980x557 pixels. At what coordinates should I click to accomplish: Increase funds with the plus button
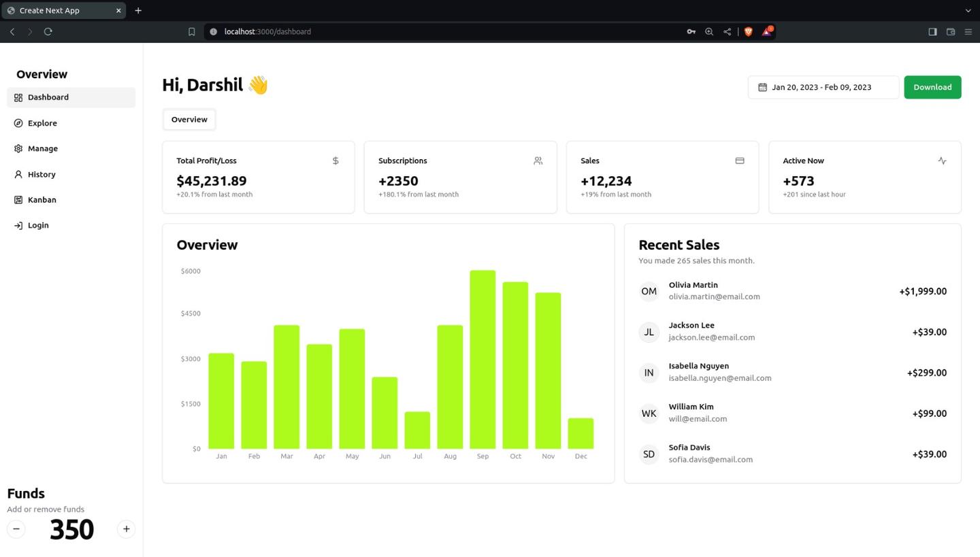click(x=126, y=529)
